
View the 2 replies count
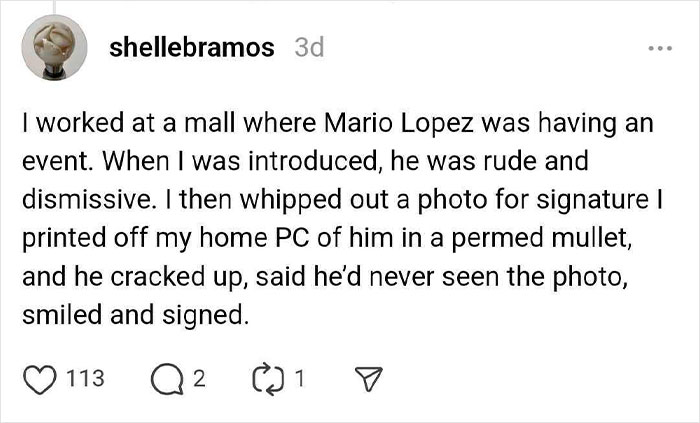point(198,378)
